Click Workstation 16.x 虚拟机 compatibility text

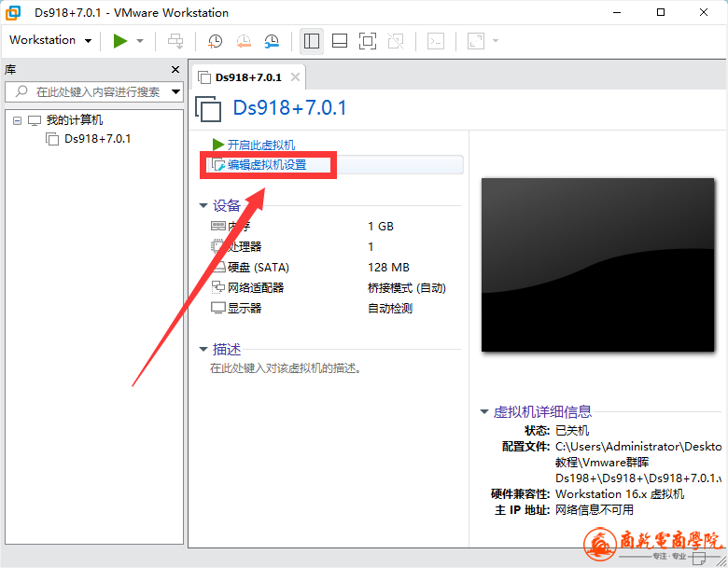(620, 494)
